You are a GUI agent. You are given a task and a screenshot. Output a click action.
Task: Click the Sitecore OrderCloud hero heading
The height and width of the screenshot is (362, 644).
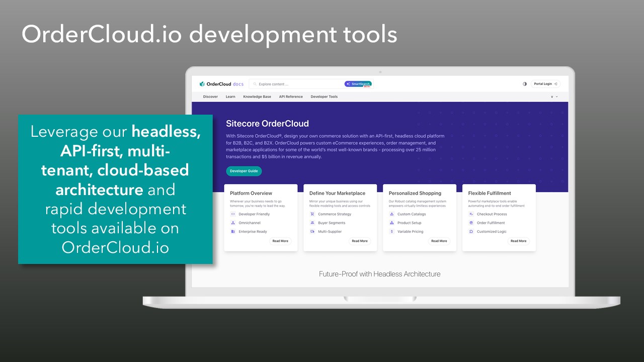tap(267, 124)
